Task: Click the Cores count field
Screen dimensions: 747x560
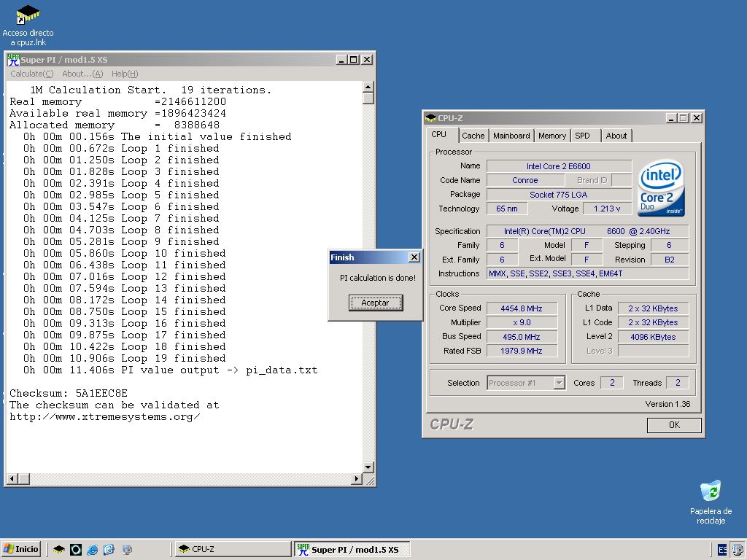Action: (612, 382)
